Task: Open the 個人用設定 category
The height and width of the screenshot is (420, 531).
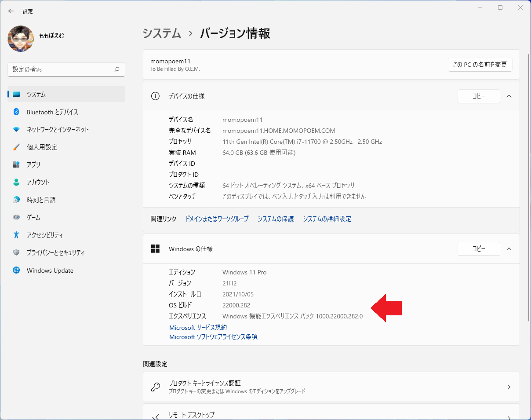Action: pos(66,147)
